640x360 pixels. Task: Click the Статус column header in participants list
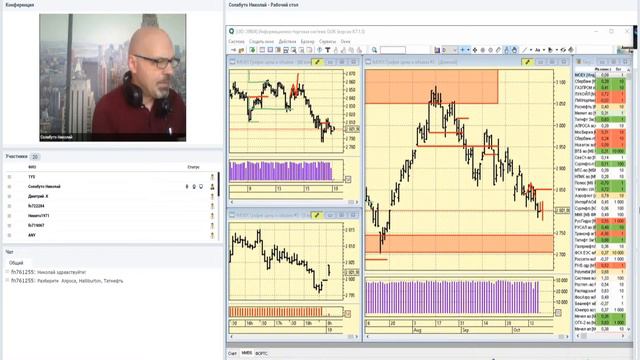tap(193, 167)
